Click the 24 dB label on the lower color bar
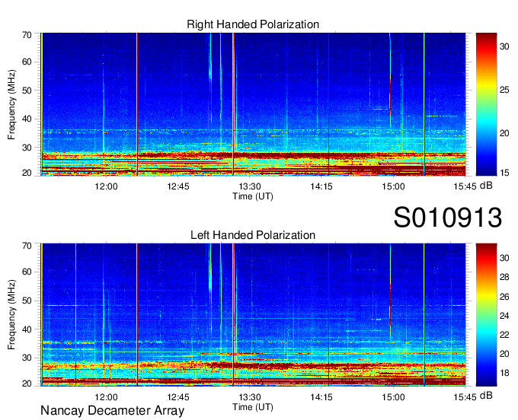518x420 pixels. pyautogui.click(x=504, y=316)
